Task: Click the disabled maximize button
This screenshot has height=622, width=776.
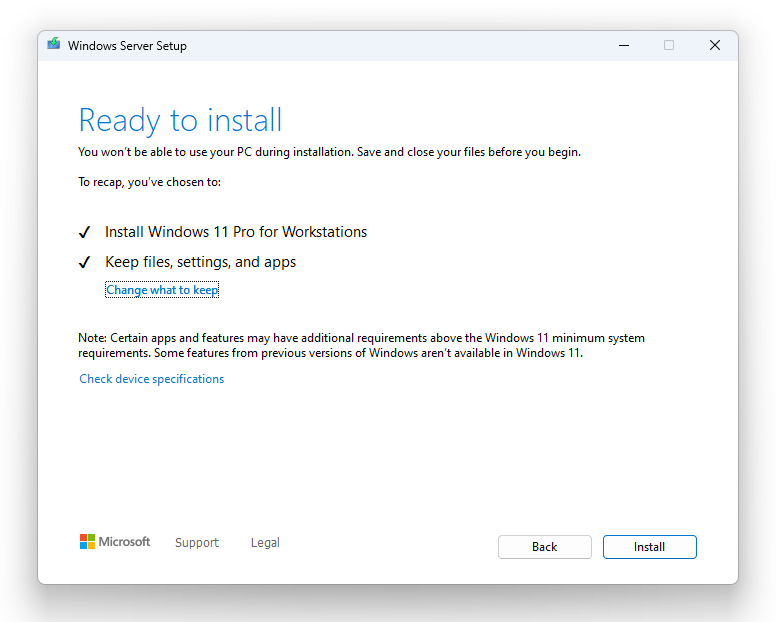Action: pyautogui.click(x=669, y=46)
